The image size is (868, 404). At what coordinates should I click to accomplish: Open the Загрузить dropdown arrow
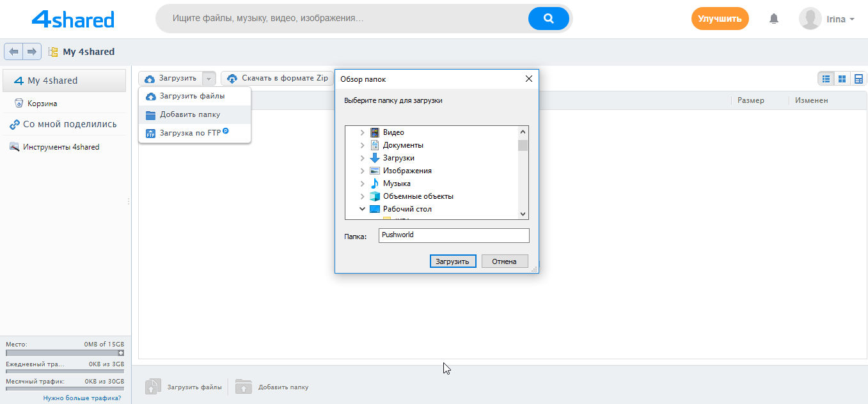(209, 79)
